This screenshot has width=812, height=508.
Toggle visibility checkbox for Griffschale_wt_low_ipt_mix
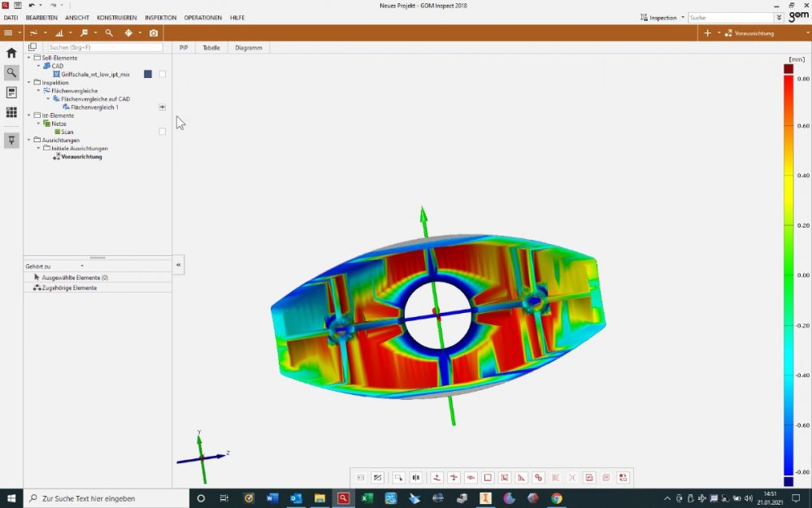(163, 74)
